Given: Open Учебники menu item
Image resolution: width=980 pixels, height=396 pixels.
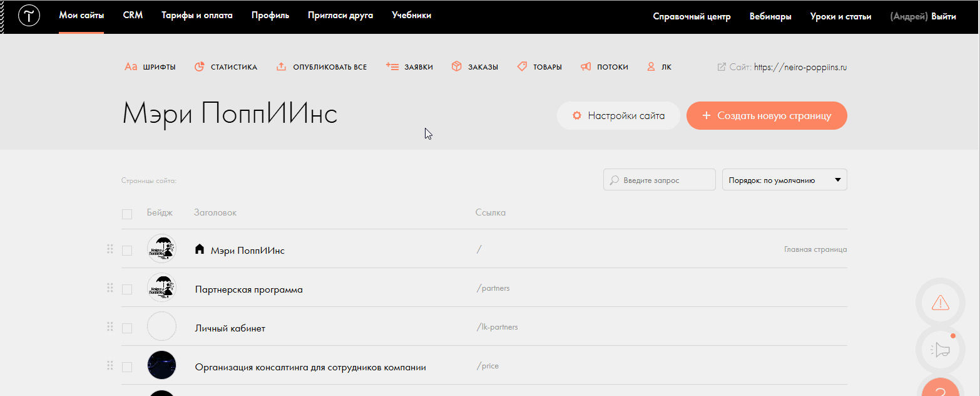Looking at the screenshot, I should tap(411, 15).
